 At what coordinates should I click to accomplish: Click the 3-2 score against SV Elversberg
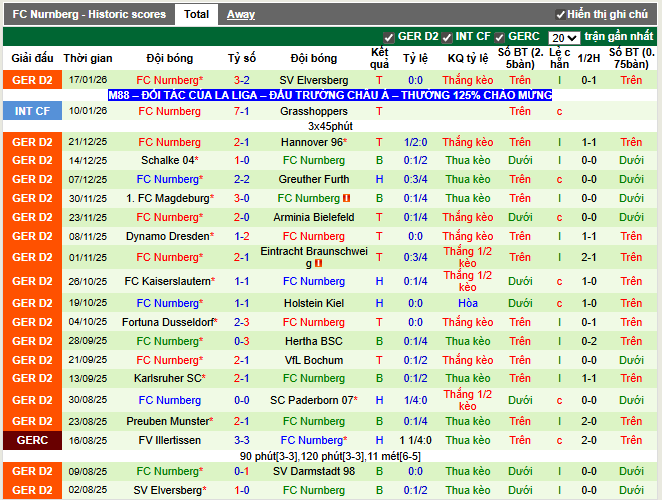click(x=241, y=80)
